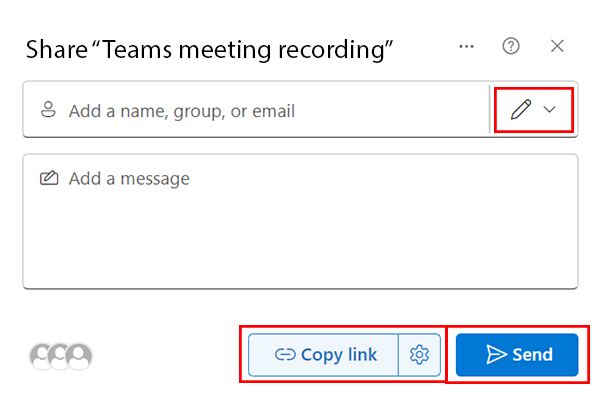Send the share invitation
This screenshot has height=399, width=600.
click(x=517, y=355)
